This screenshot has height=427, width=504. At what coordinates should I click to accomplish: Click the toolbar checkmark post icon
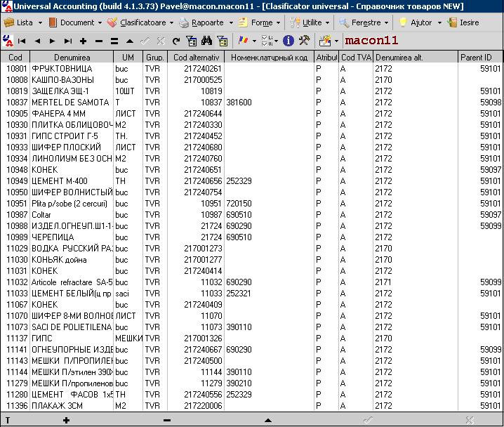coord(145,41)
